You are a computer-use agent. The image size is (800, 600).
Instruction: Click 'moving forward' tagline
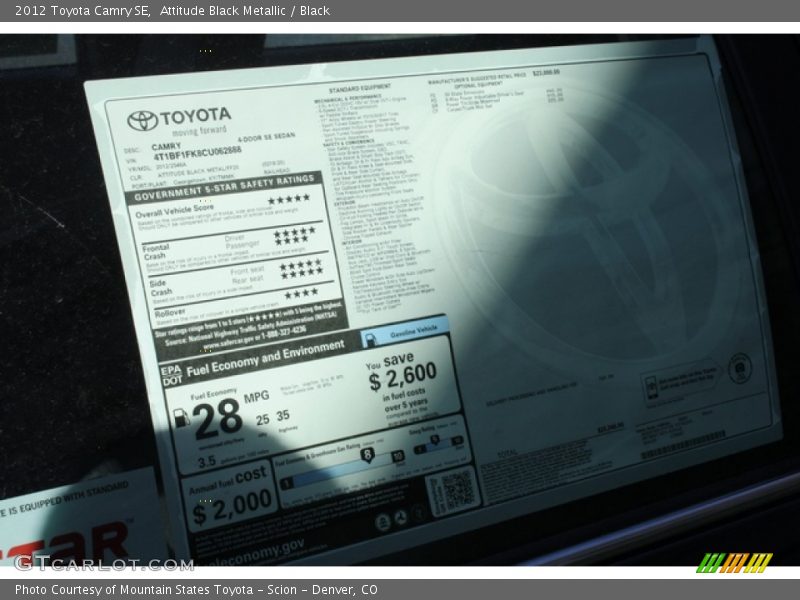pyautogui.click(x=199, y=131)
